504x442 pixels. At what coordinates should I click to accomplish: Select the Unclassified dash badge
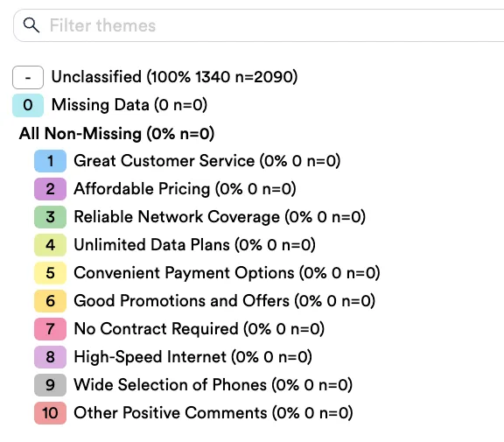point(28,77)
